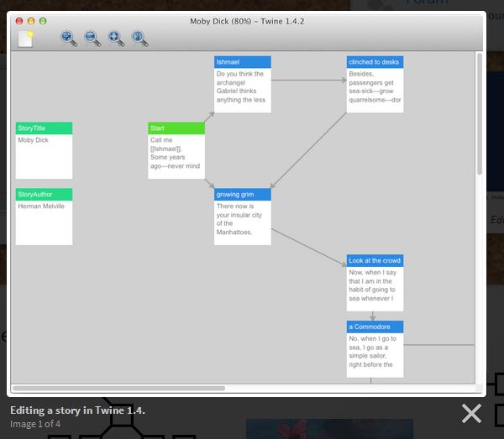Image resolution: width=504 pixels, height=439 pixels.
Task: Select the StoryTitle passage header
Action: coord(44,128)
